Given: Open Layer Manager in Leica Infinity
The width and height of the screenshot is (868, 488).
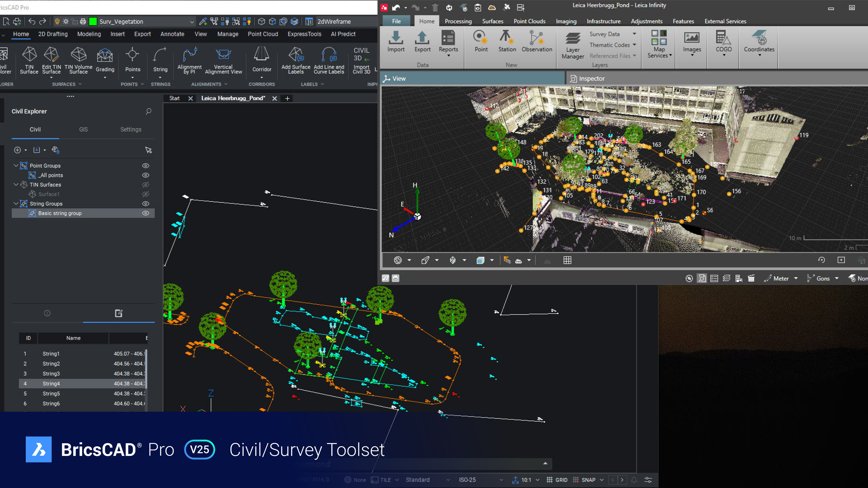Looking at the screenshot, I should [x=573, y=45].
